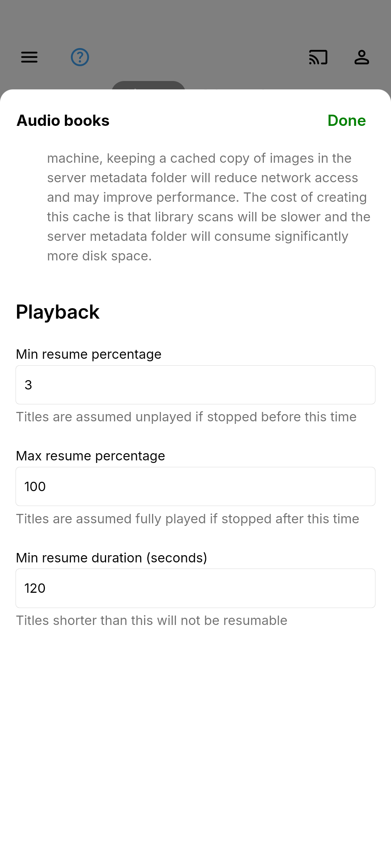Focus the Min resume percentage field

(195, 385)
